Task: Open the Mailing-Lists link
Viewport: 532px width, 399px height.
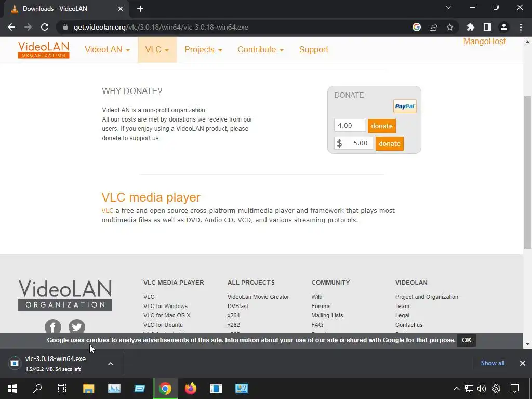Action: click(x=327, y=315)
